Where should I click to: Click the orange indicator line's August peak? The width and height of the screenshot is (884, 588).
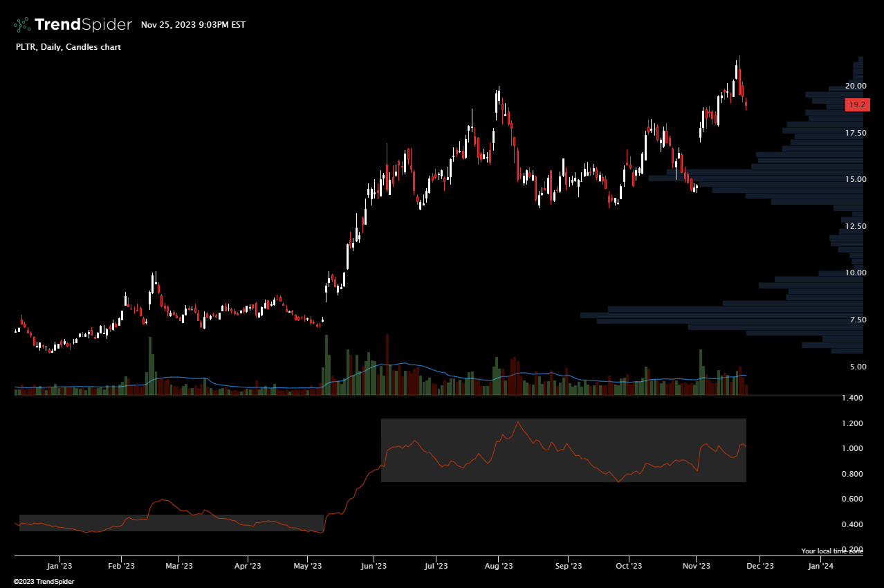(x=517, y=422)
